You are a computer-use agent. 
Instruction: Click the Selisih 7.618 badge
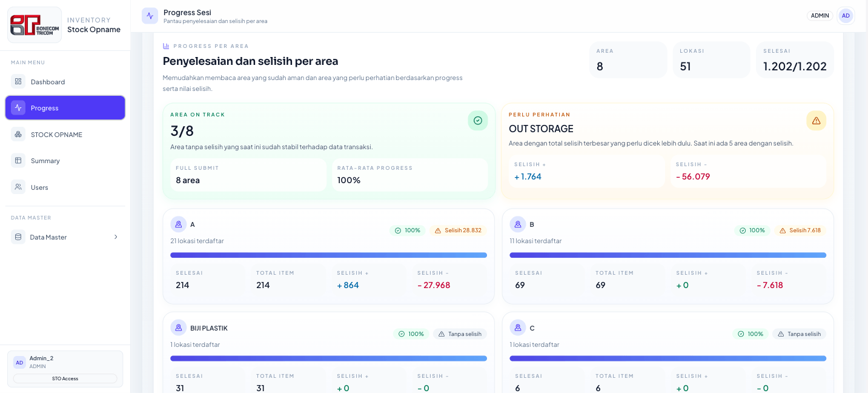click(x=800, y=230)
